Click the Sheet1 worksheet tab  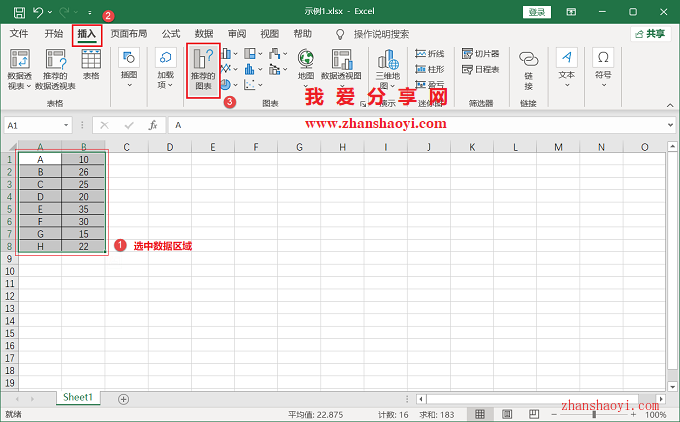tap(78, 397)
